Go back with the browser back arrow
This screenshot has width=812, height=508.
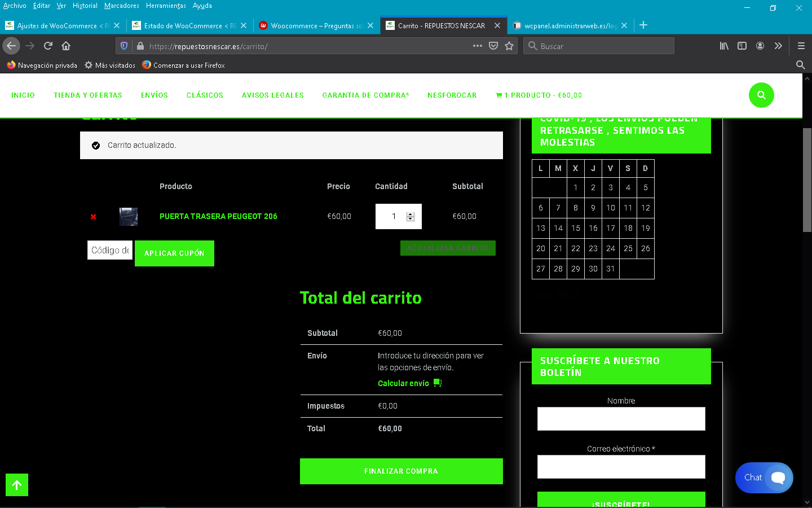tap(11, 46)
